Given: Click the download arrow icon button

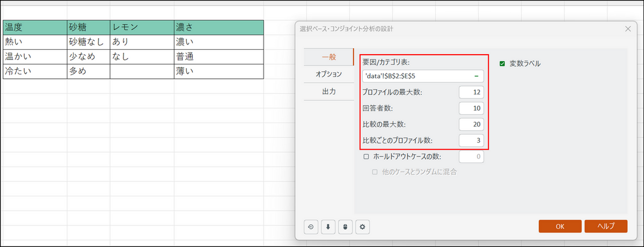Looking at the screenshot, I should [x=328, y=227].
